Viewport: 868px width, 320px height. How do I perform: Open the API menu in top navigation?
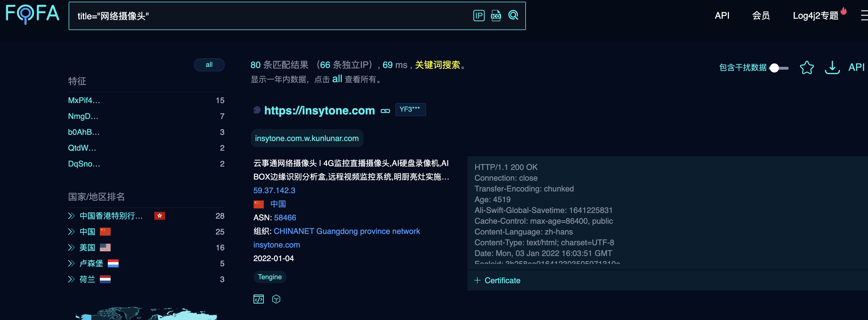[722, 16]
